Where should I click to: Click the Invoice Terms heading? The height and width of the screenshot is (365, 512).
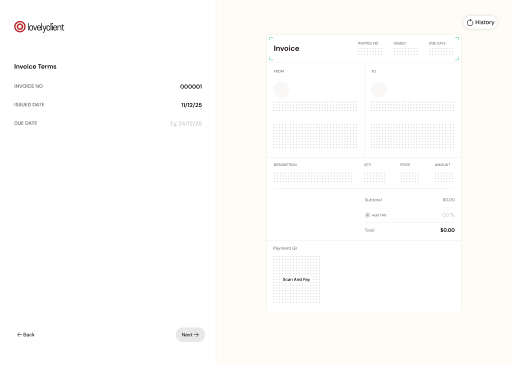[x=35, y=67]
